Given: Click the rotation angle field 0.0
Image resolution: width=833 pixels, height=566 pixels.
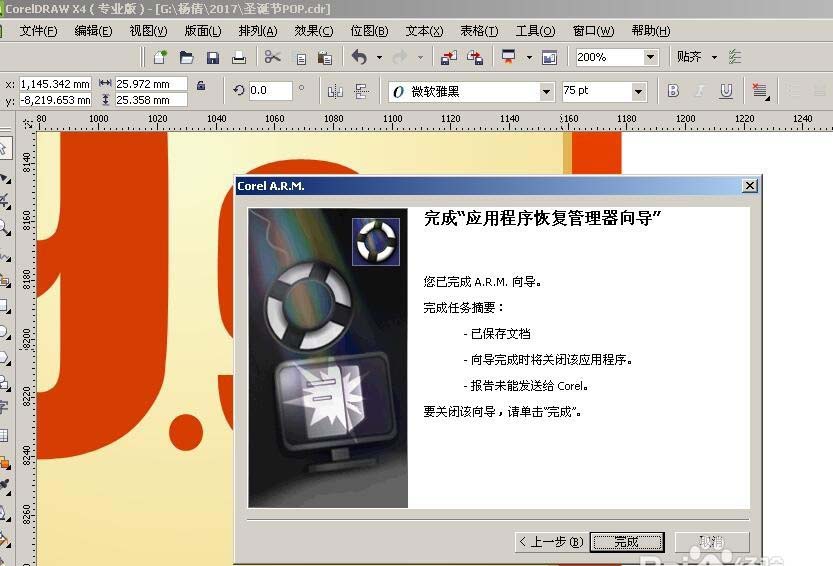Looking at the screenshot, I should [270, 90].
